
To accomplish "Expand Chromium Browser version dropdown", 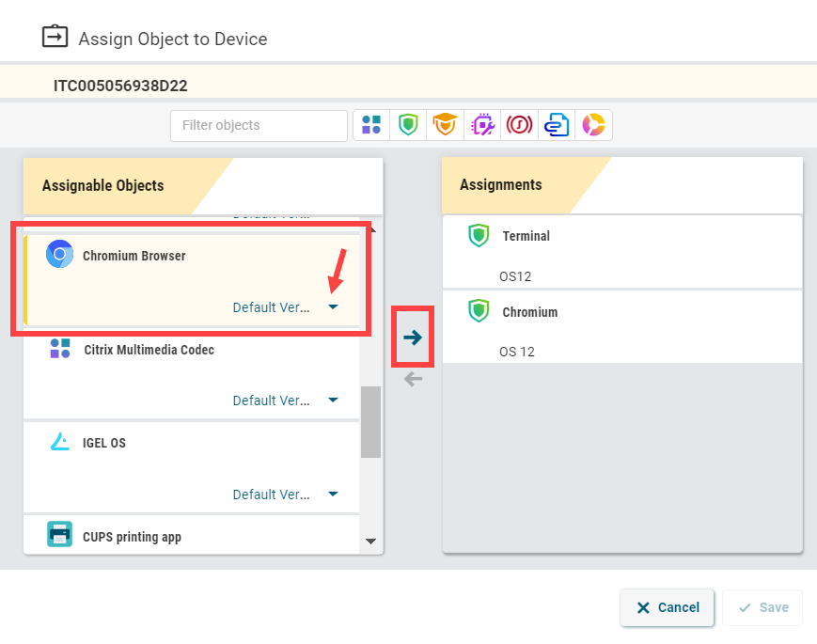I will [x=333, y=307].
